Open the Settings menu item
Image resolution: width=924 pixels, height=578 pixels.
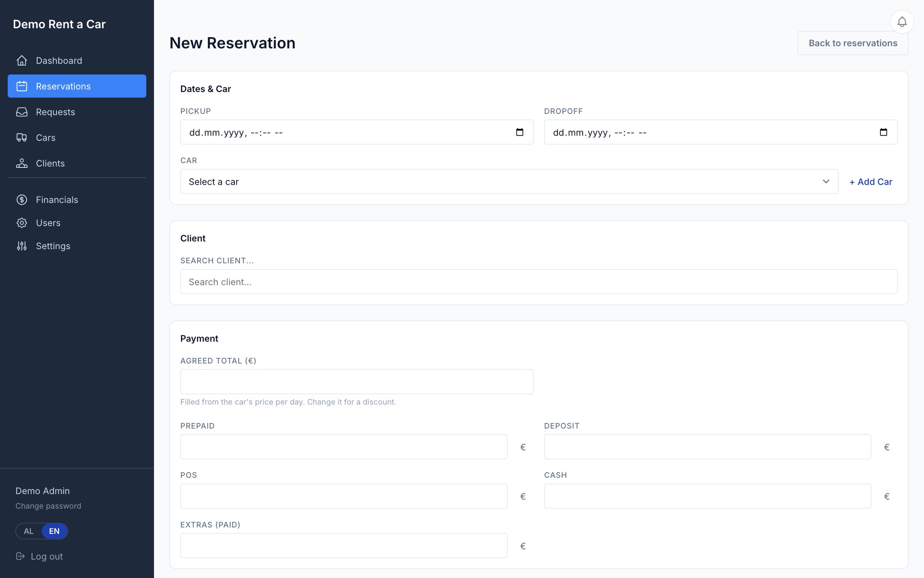tap(77, 246)
